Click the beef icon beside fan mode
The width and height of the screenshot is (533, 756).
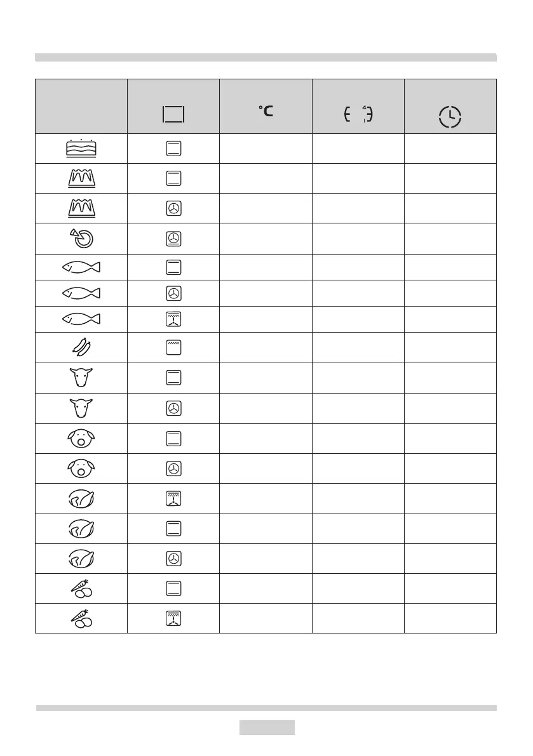tap(81, 409)
